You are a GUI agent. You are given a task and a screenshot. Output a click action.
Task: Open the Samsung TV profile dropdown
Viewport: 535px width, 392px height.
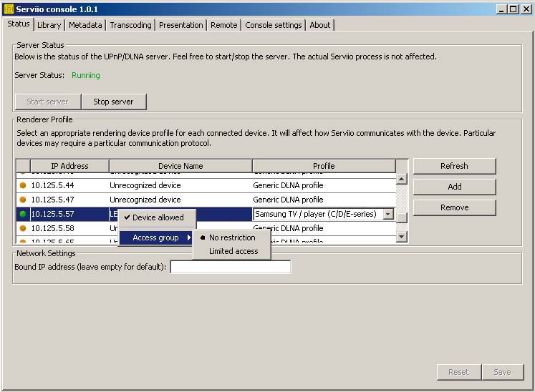pyautogui.click(x=388, y=214)
